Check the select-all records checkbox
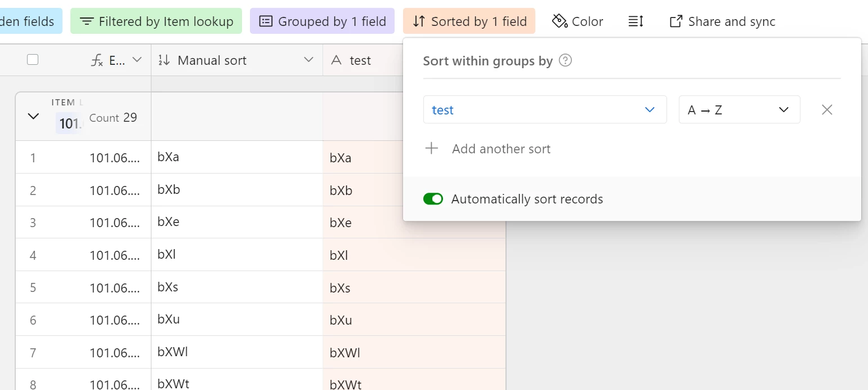868x390 pixels. click(x=33, y=60)
